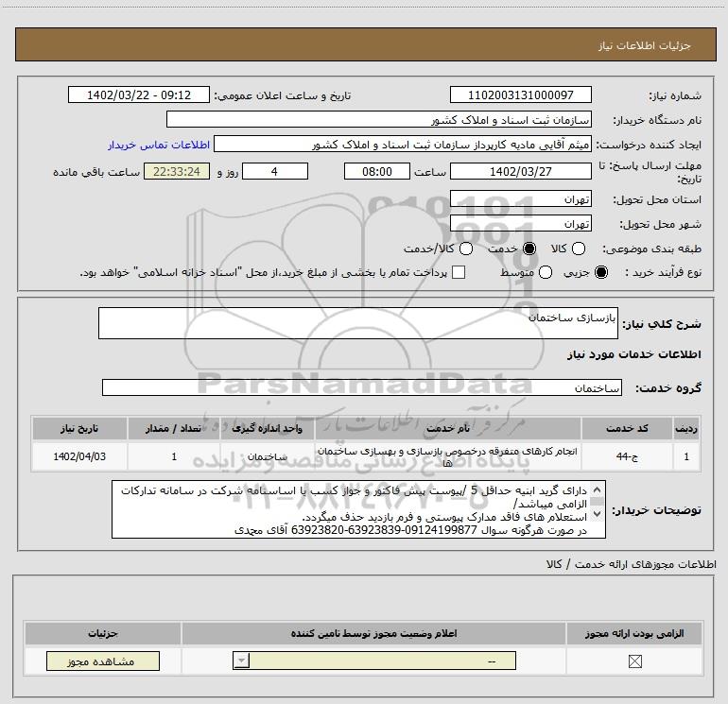
Task: Click the تعداد / مقدار column header
Action: click(x=174, y=428)
